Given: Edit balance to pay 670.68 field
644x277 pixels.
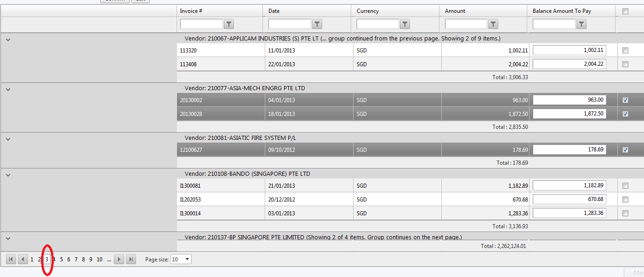Looking at the screenshot, I should click(569, 199).
